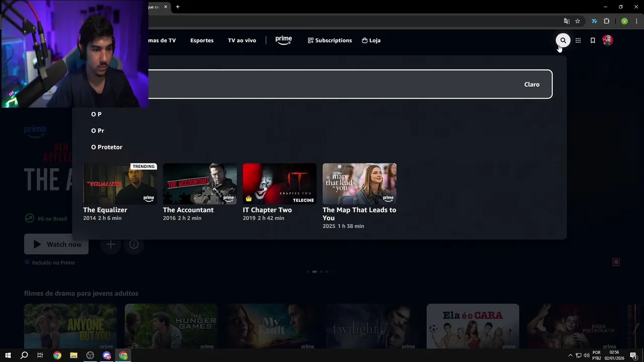
Task: Open Windows taskbar search
Action: click(x=24, y=355)
